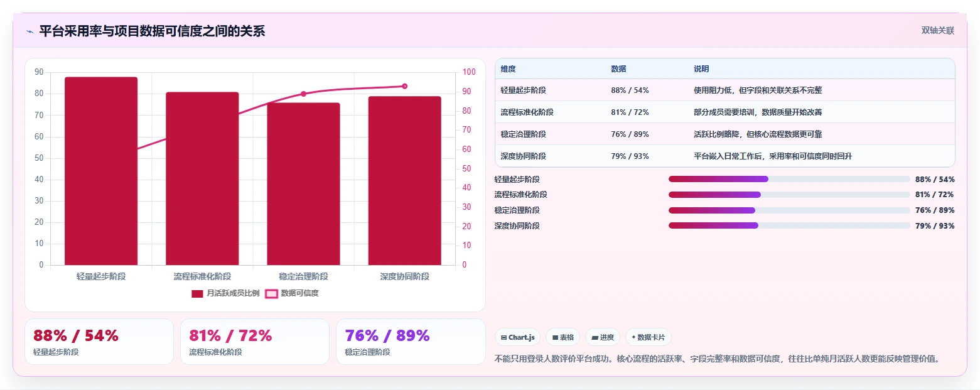Click the 深度协同阶段 x-axis label under chart

(x=404, y=276)
